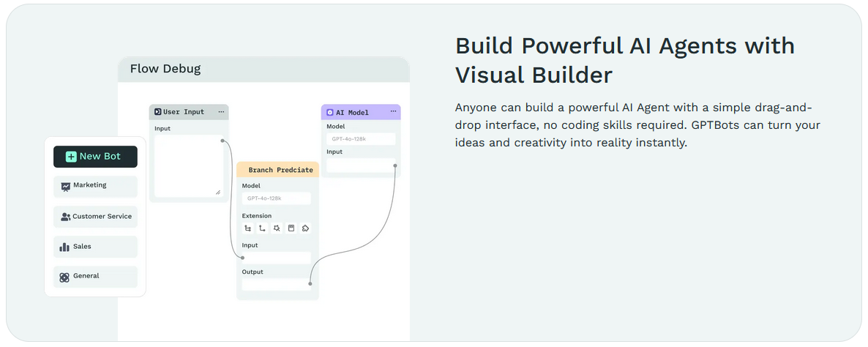Click the User Input terminal icon
The height and width of the screenshot is (347, 868).
click(158, 112)
